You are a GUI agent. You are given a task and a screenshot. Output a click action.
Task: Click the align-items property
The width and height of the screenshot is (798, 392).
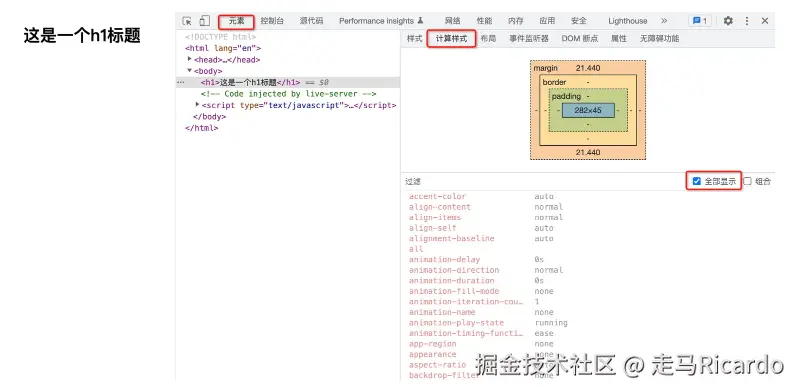click(435, 217)
